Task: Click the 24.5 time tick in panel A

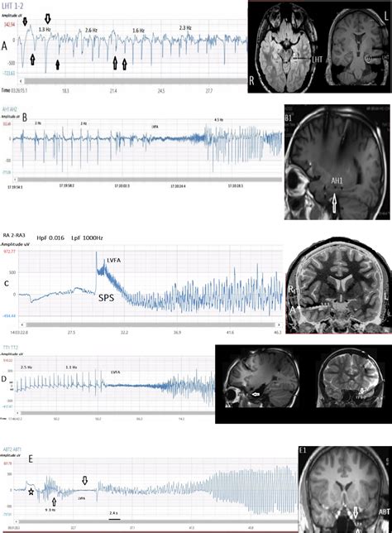Action: point(161,91)
